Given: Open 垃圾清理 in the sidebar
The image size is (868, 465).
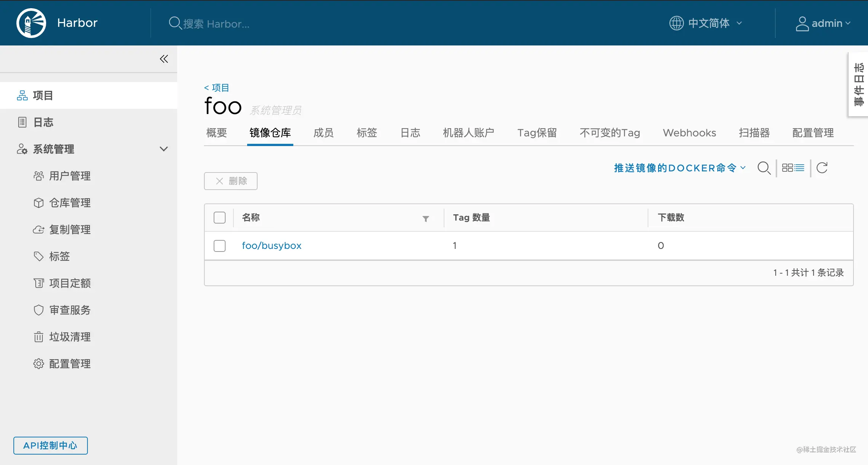Looking at the screenshot, I should point(70,337).
